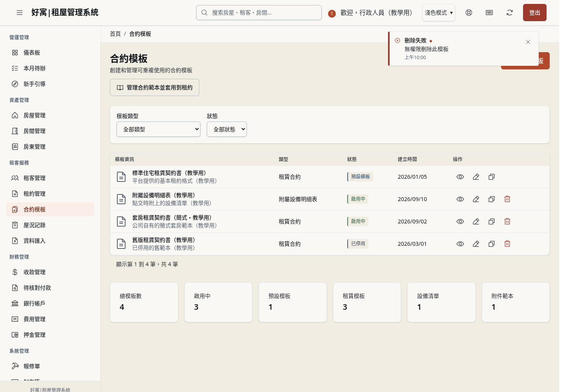Toggle the hamburger sidebar menu
Image resolution: width=565 pixels, height=392 pixels.
tap(20, 13)
